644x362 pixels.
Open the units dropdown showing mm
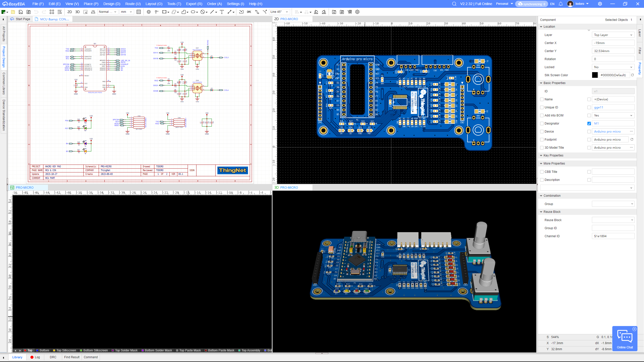click(126, 12)
